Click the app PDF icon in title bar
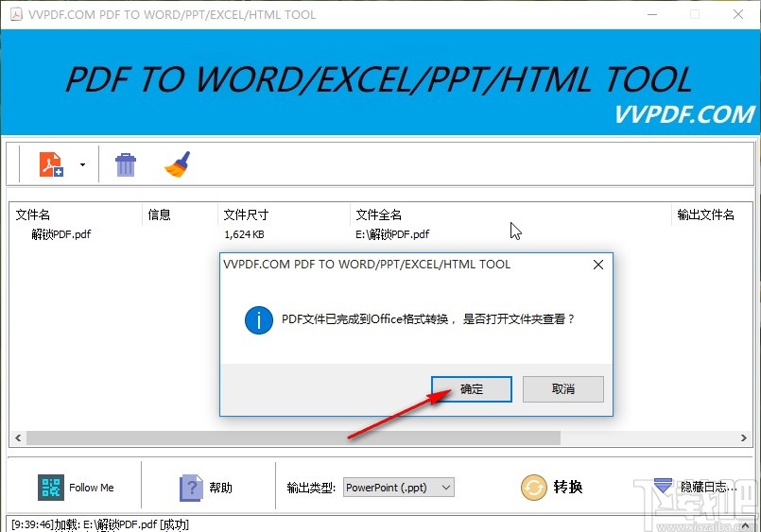 click(x=16, y=14)
